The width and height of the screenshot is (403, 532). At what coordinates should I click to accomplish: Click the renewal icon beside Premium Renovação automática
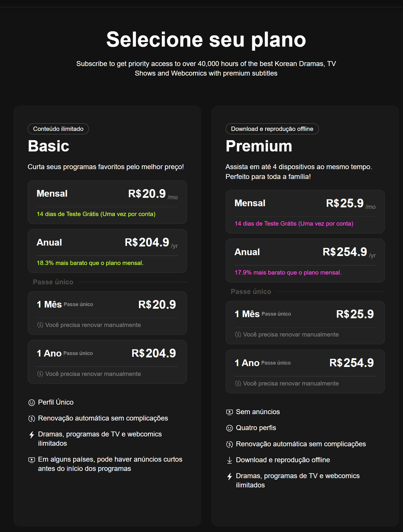(229, 444)
